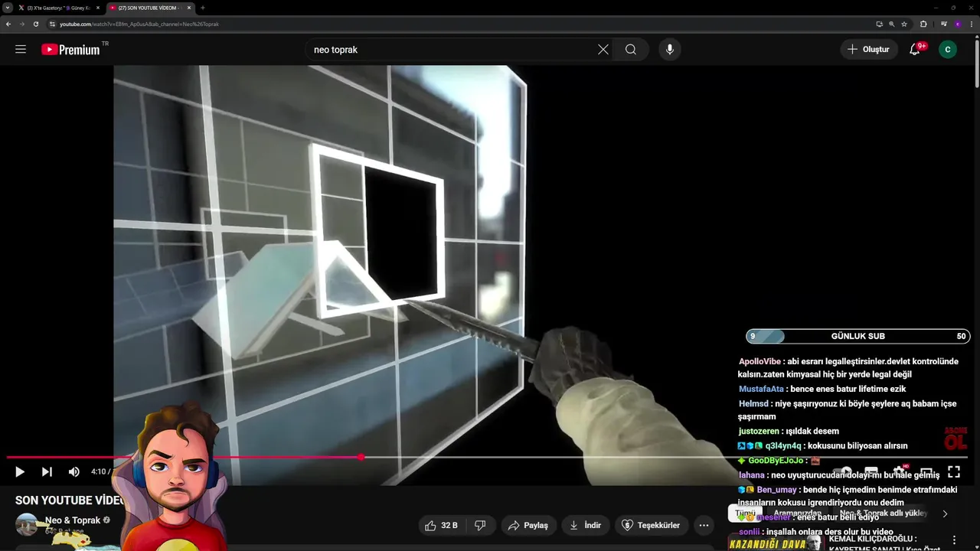Start voice search with microphone icon
This screenshot has width=980, height=551.
coord(670,49)
